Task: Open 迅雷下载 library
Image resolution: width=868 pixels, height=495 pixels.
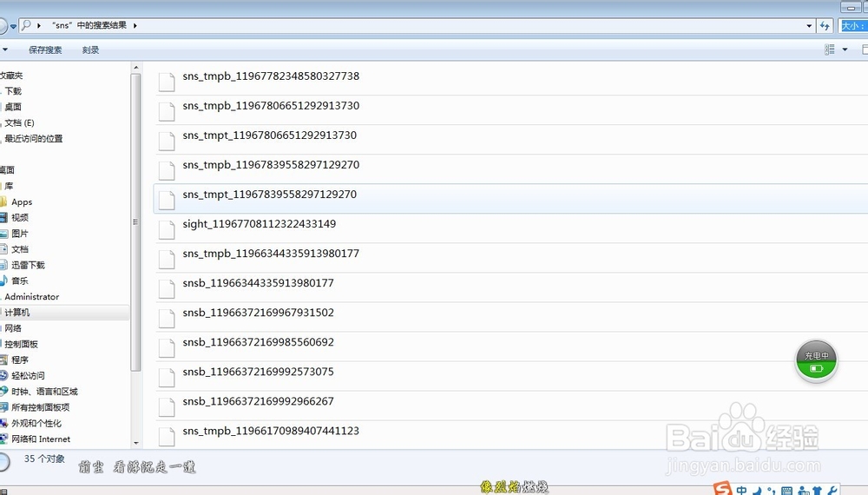Action: [x=29, y=265]
